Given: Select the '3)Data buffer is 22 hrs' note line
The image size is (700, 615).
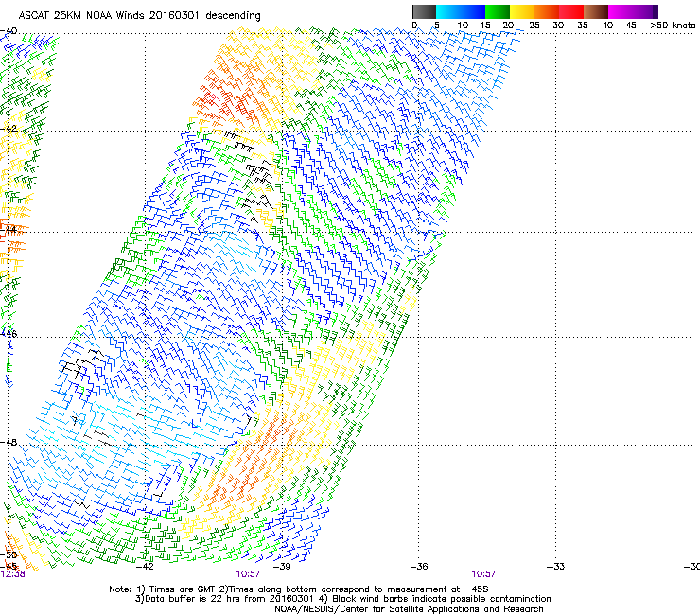Looking at the screenshot, I should 342,599.
